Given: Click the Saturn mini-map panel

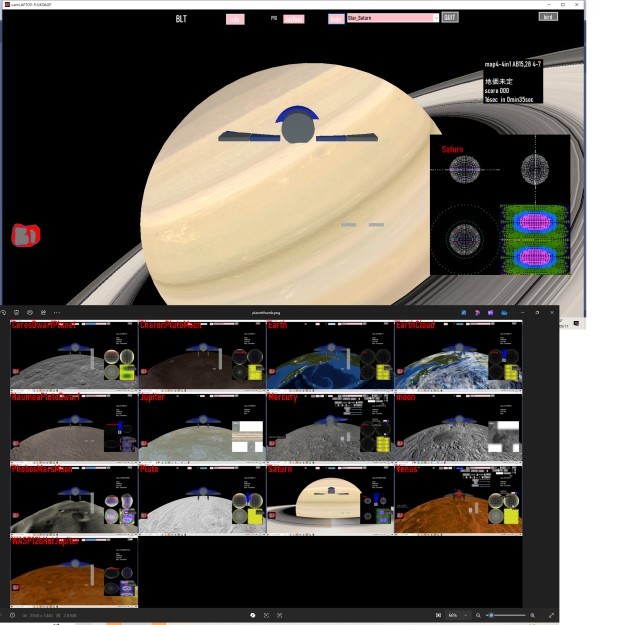Looking at the screenshot, I should 500,207.
